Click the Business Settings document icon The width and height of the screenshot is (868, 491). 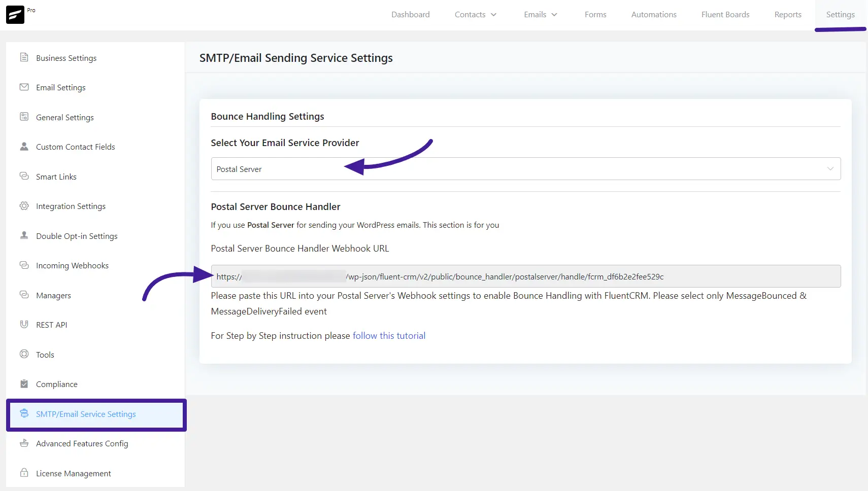24,57
